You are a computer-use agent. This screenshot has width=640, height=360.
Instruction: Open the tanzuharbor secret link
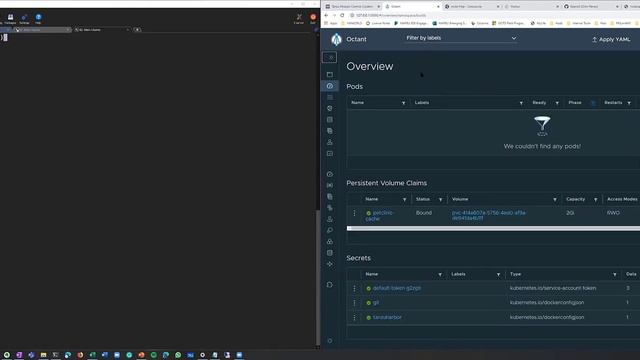pos(387,317)
